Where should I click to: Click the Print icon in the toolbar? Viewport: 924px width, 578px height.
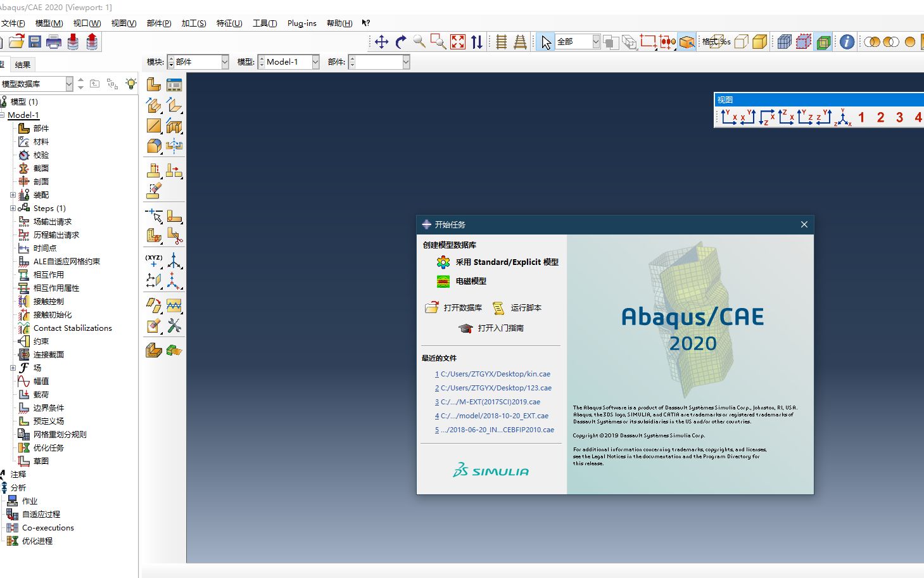coord(54,42)
